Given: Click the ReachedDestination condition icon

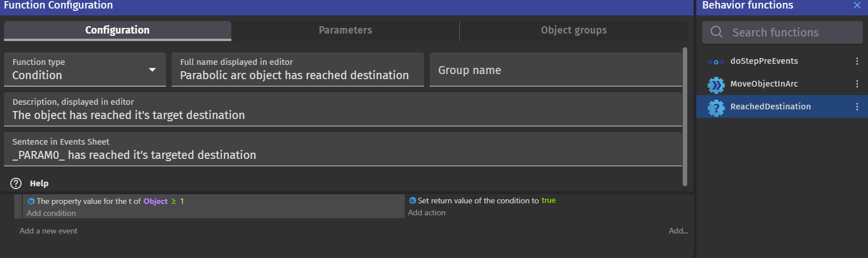Looking at the screenshot, I should 716,107.
